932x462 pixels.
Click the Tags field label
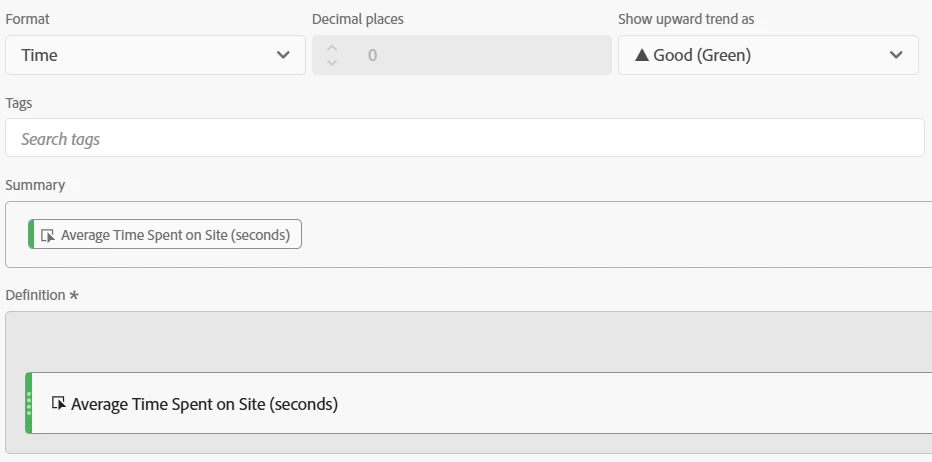click(x=20, y=103)
